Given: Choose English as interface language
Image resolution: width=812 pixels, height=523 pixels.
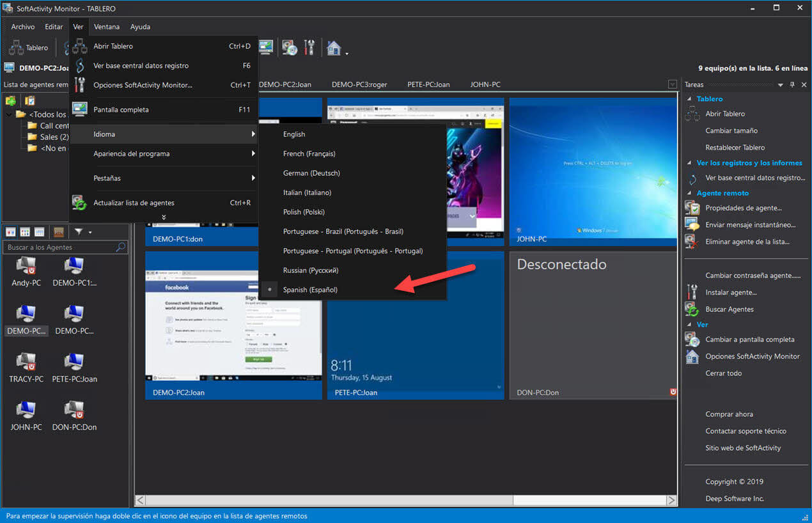Looking at the screenshot, I should (x=294, y=134).
